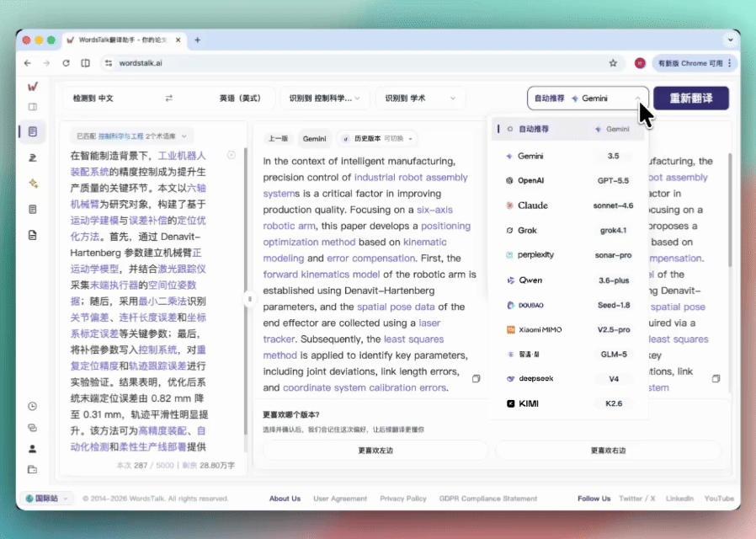Image resolution: width=756 pixels, height=539 pixels.
Task: Click the WordsTalk logo icon
Action: coord(33,86)
